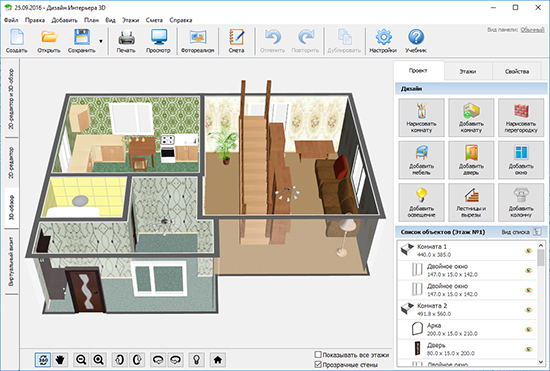550x371 pixels.
Task: Click Добавить колонну column button
Action: [x=521, y=202]
